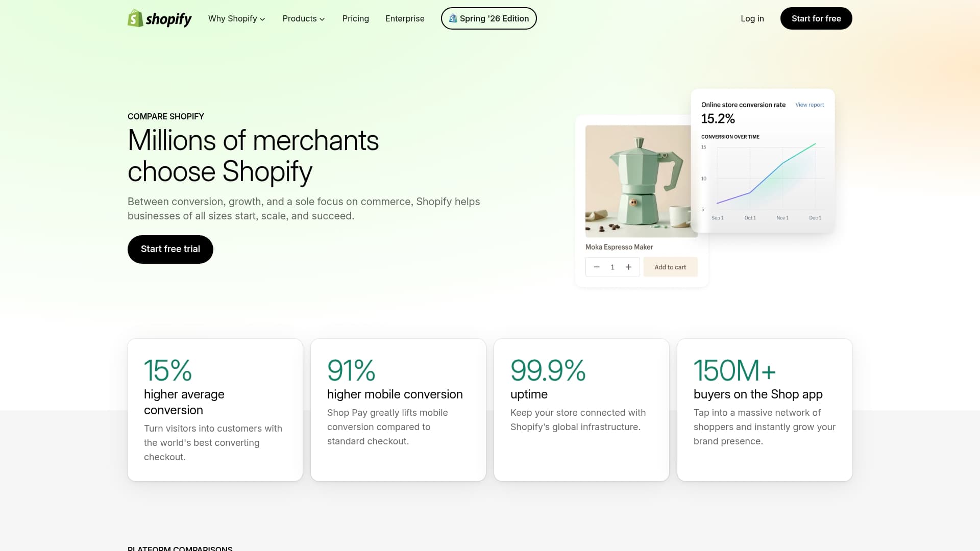Click the Tap into a massive network description
This screenshot has width=980, height=551.
coord(765,427)
